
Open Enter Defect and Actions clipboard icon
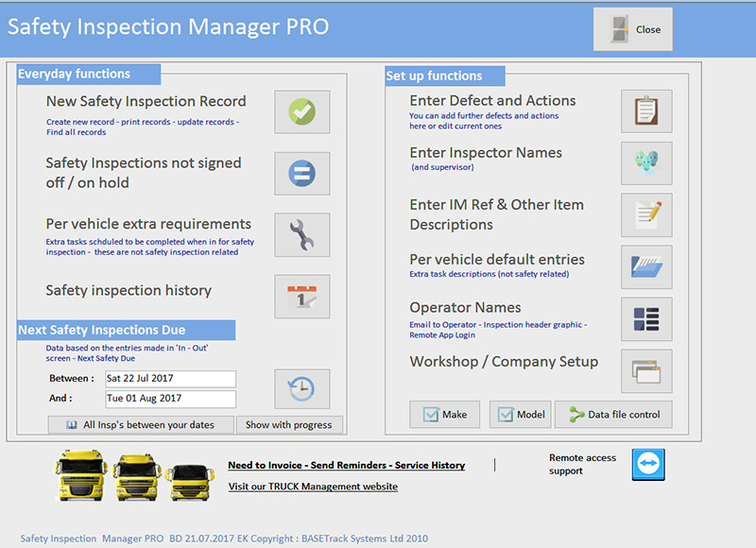[646, 111]
